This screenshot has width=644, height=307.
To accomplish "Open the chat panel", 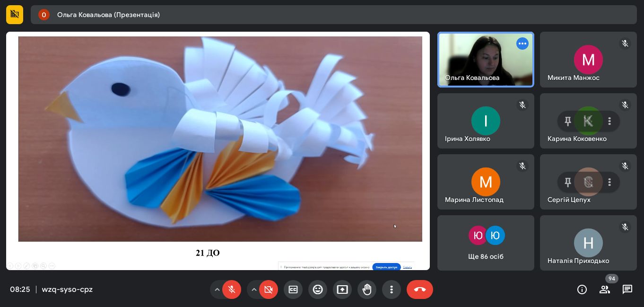I will [627, 289].
